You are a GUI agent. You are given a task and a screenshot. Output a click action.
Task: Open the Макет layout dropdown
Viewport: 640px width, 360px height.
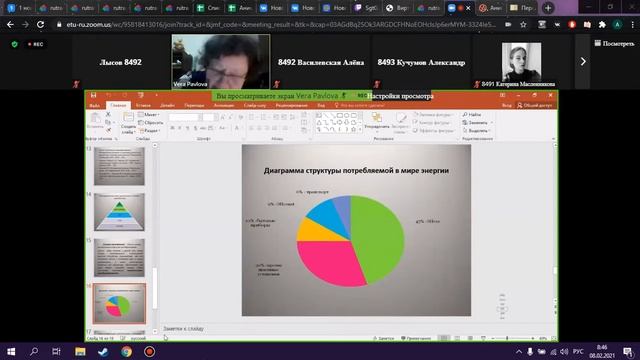pyautogui.click(x=149, y=115)
